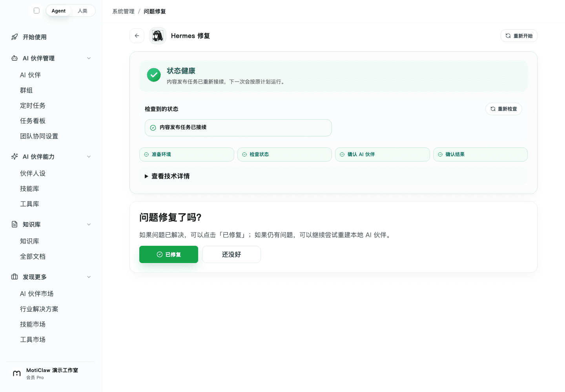This screenshot has width=565, height=392.
Task: Collapse the 知识库 section chevron
Action: (x=89, y=224)
